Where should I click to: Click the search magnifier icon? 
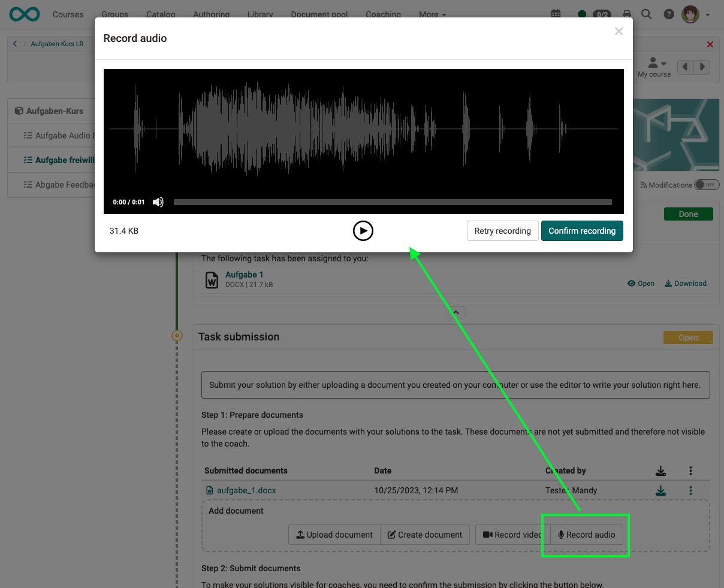(646, 14)
